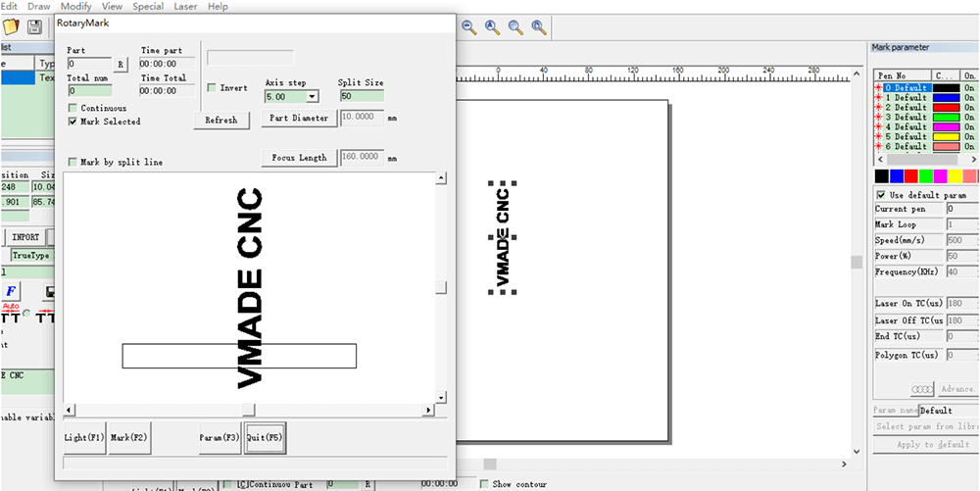This screenshot has height=491, width=980.
Task: Click the pen list right scroll arrow
Action: (x=974, y=160)
